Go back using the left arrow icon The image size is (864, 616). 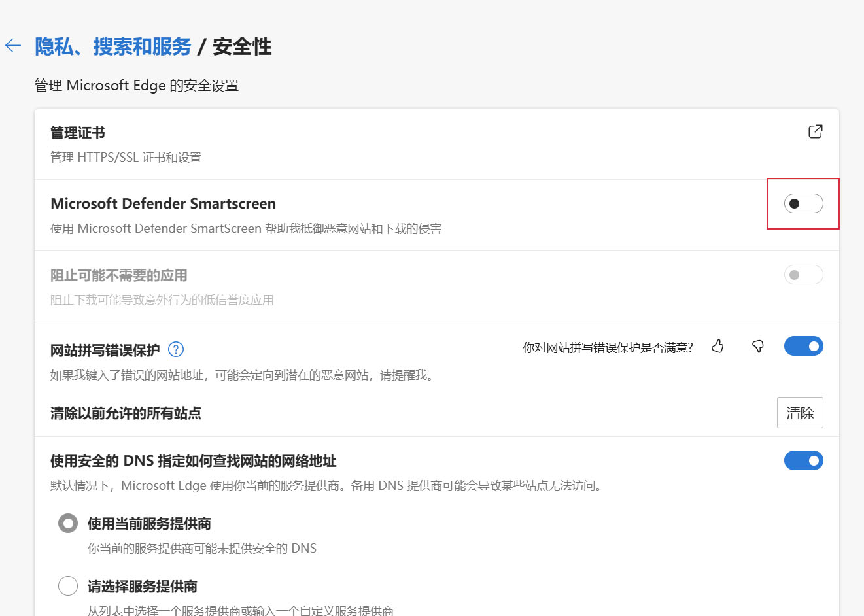pyautogui.click(x=13, y=46)
